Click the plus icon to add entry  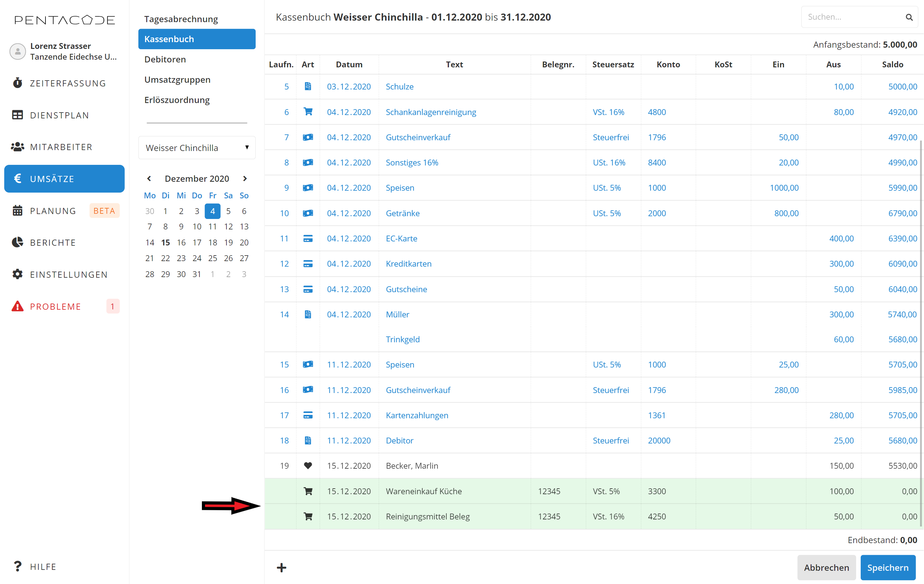(281, 567)
